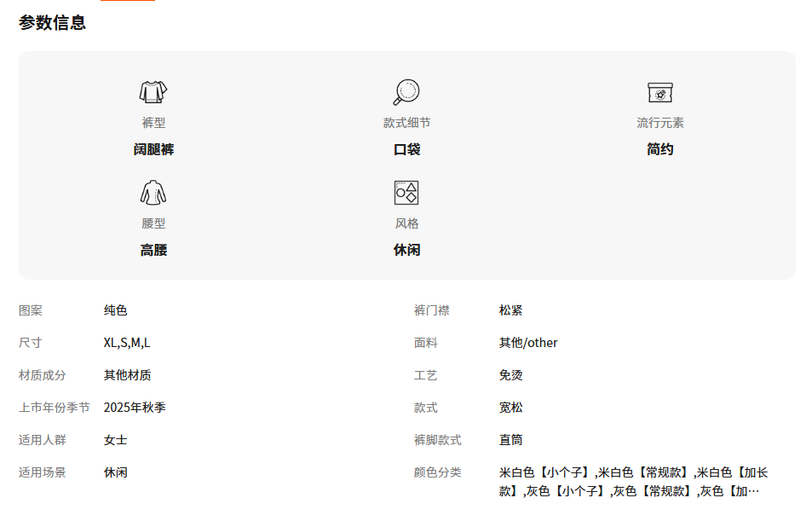Click the 免烫 craft value
Viewport: 812px width, 521px height.
tap(511, 375)
